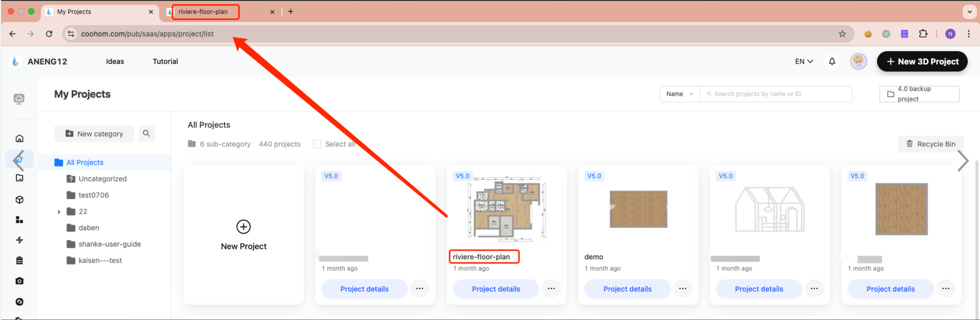
Task: Open the Chrome profile N avatar
Action: (950, 34)
